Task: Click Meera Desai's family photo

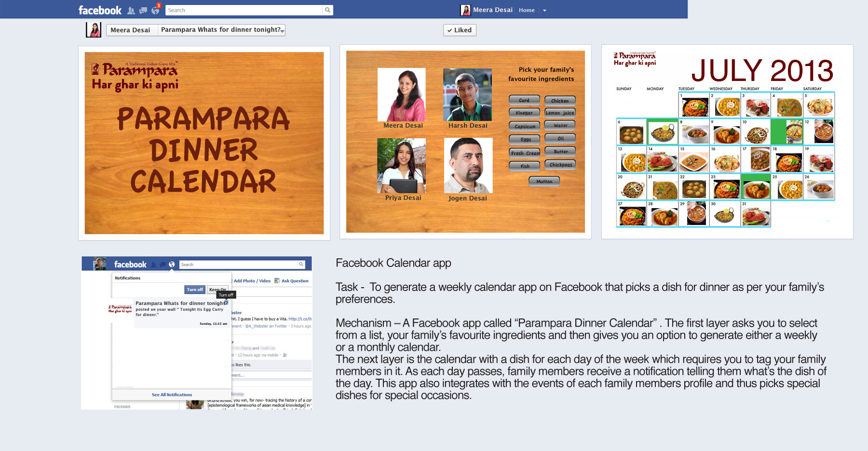Action: [x=402, y=94]
